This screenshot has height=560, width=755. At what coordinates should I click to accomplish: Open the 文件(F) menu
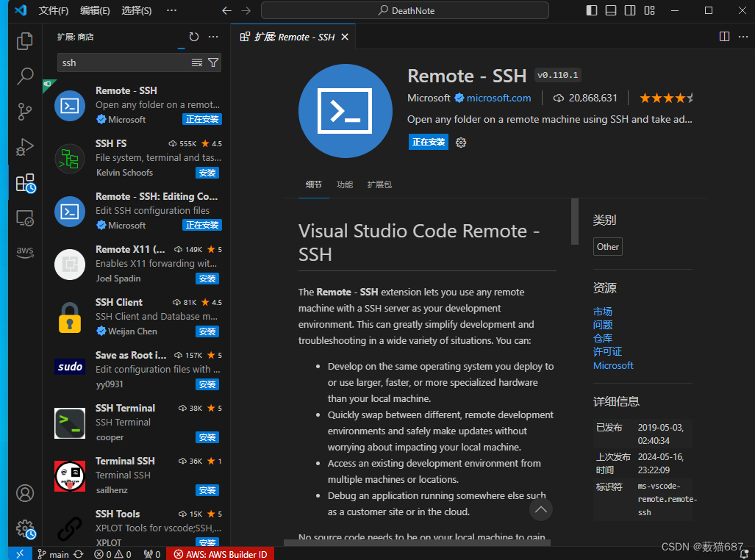pyautogui.click(x=54, y=10)
